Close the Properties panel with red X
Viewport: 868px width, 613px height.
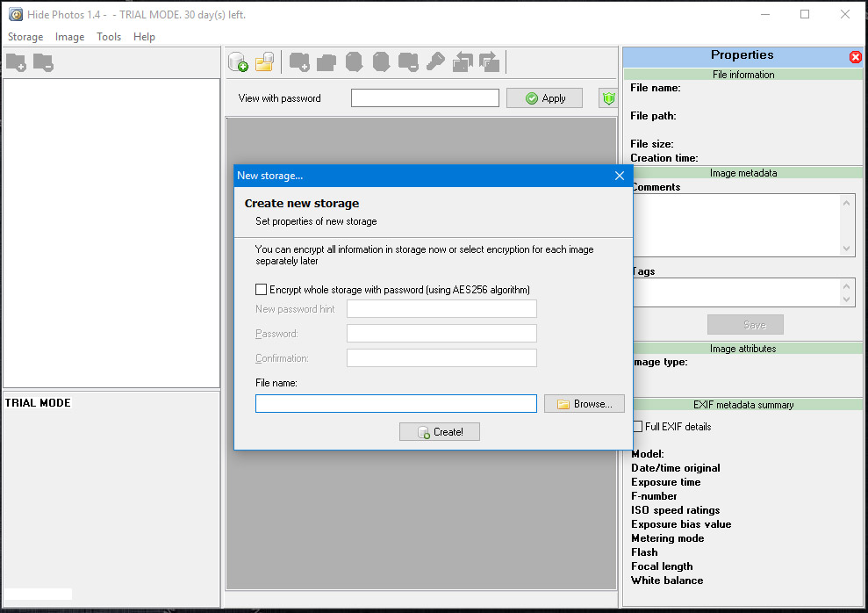coord(855,56)
